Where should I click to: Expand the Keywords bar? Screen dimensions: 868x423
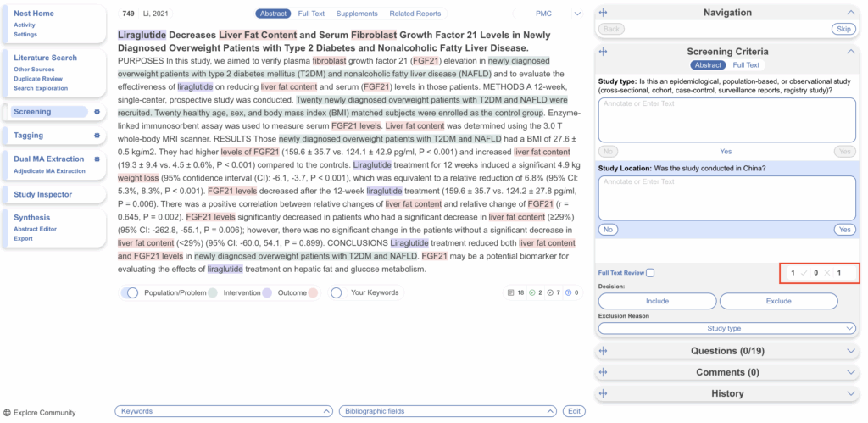(x=224, y=411)
